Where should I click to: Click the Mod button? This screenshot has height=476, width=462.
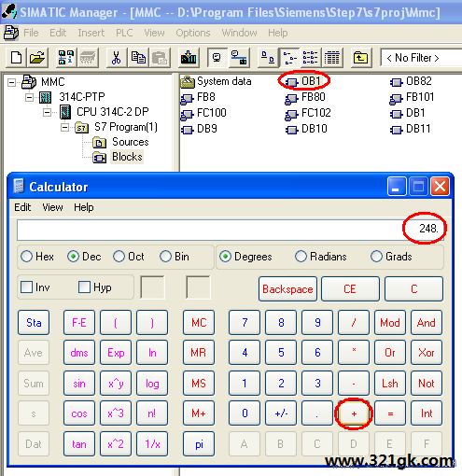click(x=390, y=323)
